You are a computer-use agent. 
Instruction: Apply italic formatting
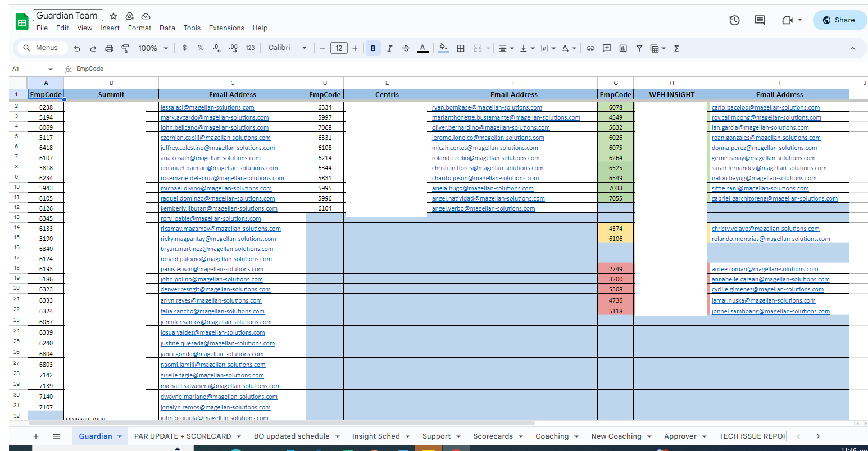tap(389, 48)
